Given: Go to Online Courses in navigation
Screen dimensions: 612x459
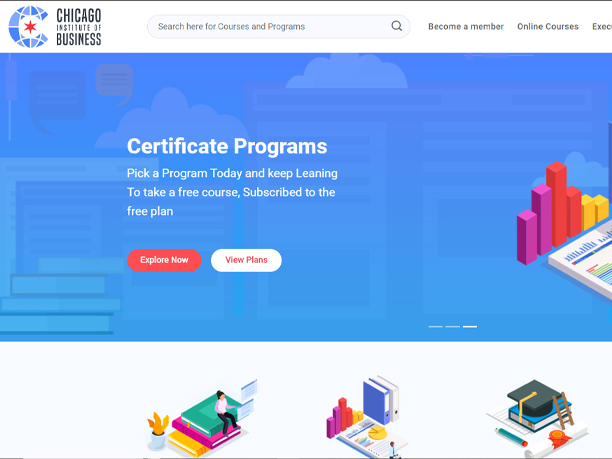Looking at the screenshot, I should point(547,27).
